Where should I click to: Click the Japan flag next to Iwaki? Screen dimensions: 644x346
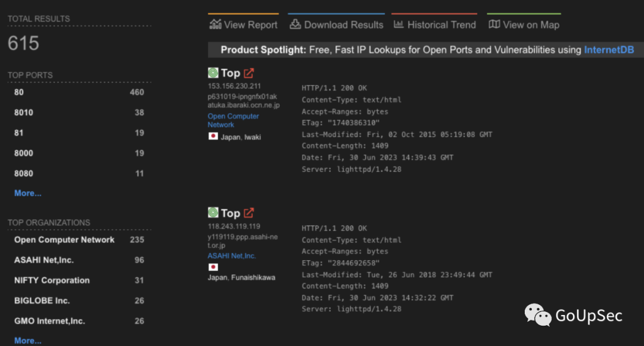(x=213, y=136)
